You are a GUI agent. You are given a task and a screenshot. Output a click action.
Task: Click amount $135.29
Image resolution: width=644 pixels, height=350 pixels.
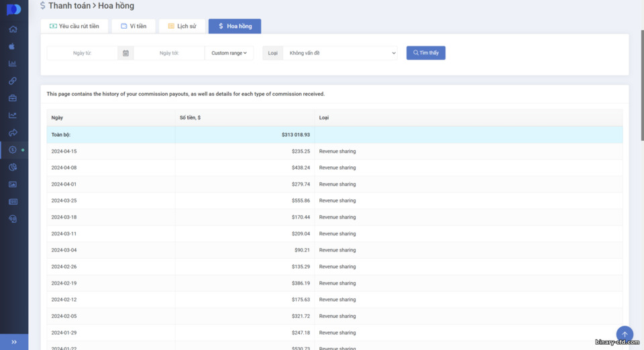[301, 267]
